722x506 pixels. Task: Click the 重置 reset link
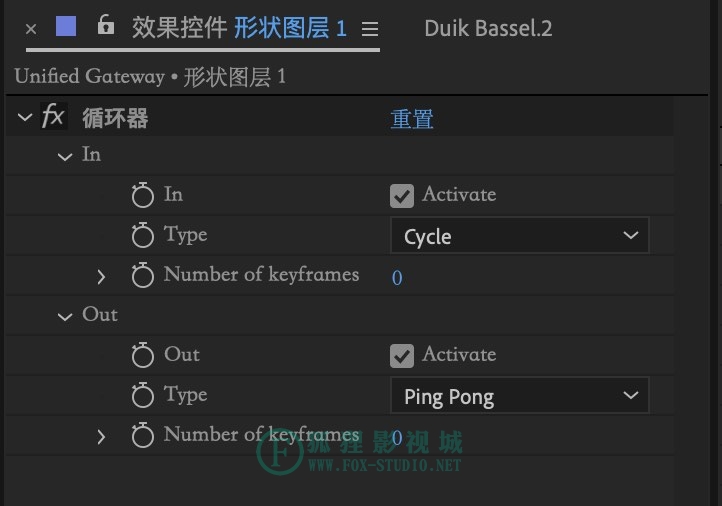click(x=412, y=119)
